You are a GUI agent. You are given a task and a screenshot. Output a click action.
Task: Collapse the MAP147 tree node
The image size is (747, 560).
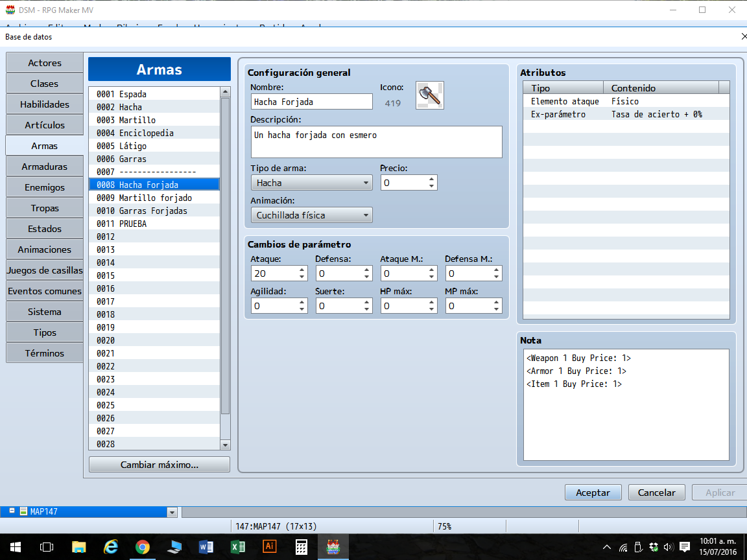click(12, 511)
